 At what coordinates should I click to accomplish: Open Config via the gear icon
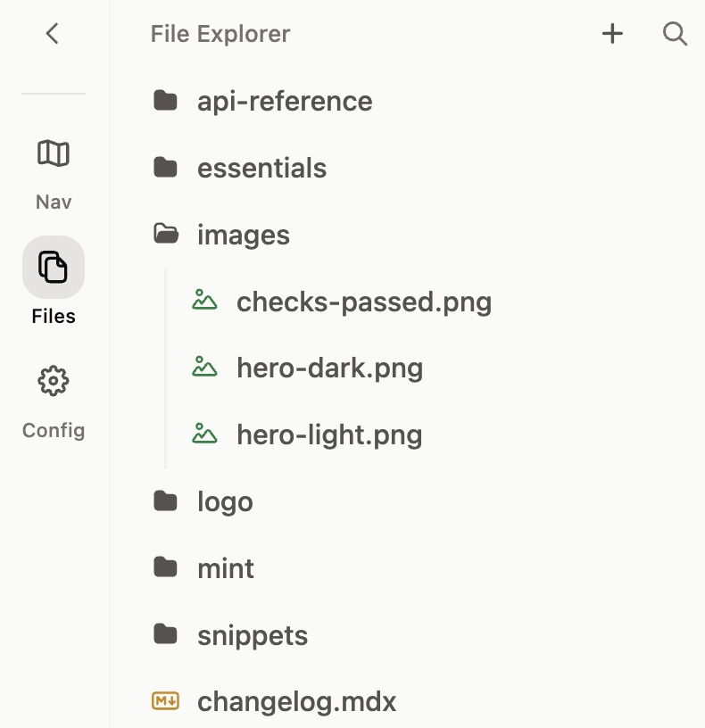coord(53,380)
